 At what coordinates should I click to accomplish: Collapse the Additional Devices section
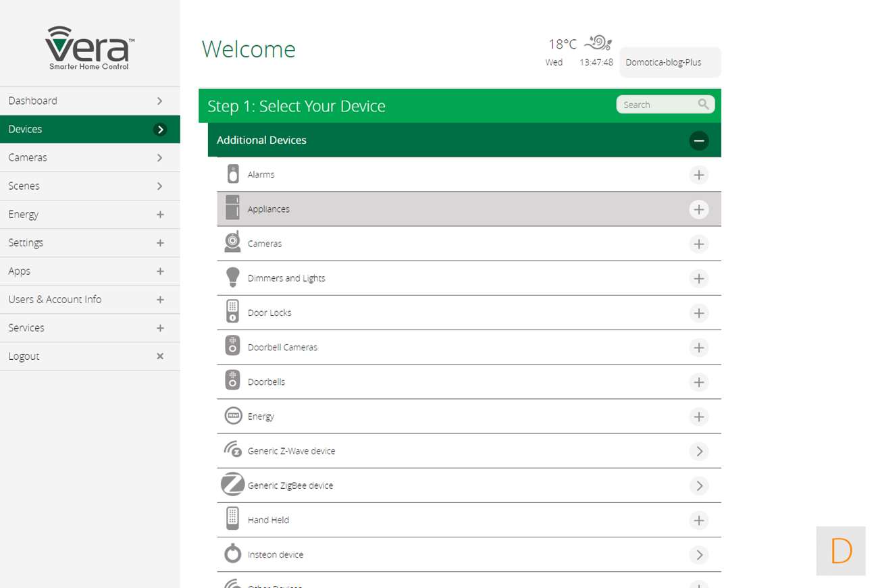(x=698, y=140)
